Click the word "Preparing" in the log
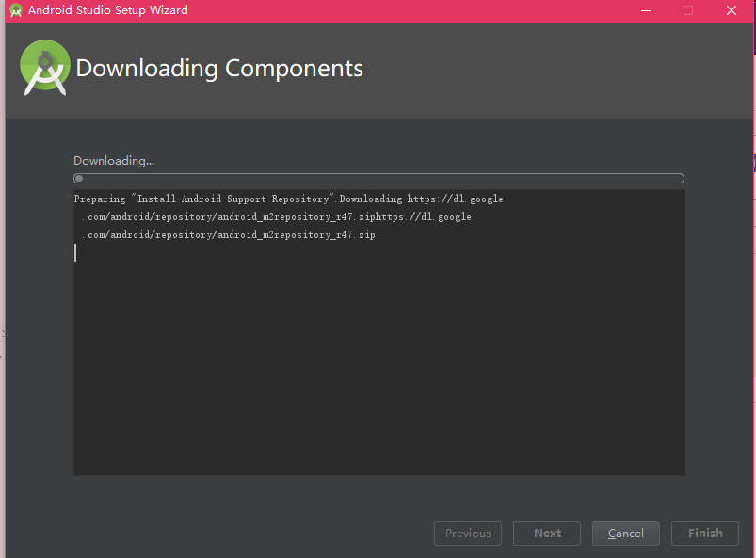756x558 pixels. point(100,199)
